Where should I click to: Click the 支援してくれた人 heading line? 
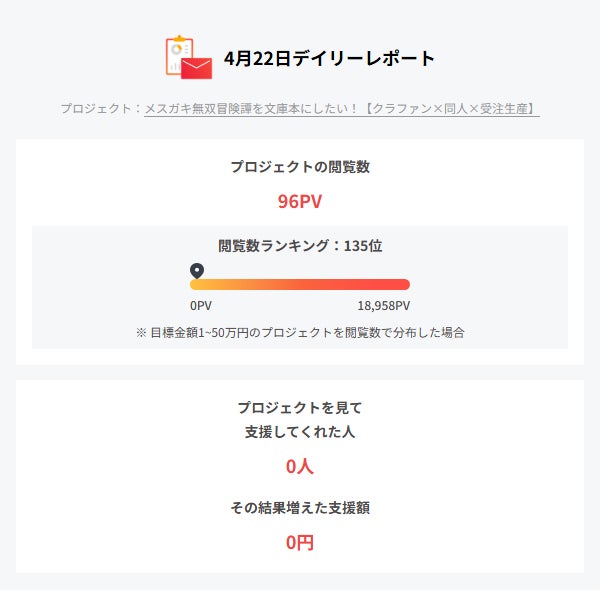tap(300, 432)
